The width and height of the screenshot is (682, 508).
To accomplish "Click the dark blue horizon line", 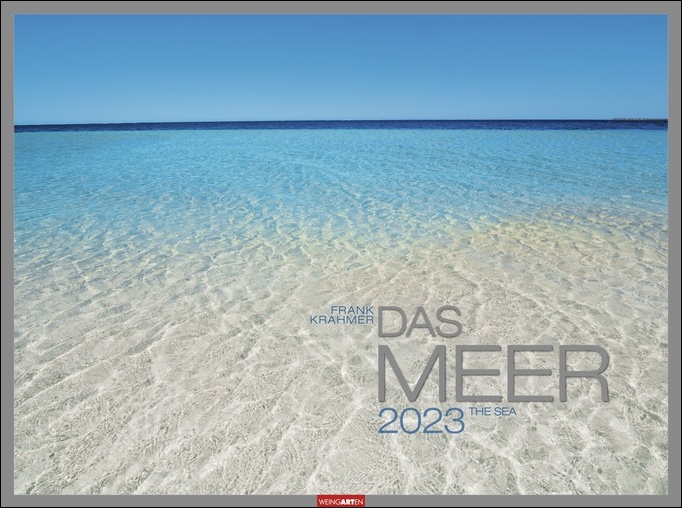I will 300,127.
